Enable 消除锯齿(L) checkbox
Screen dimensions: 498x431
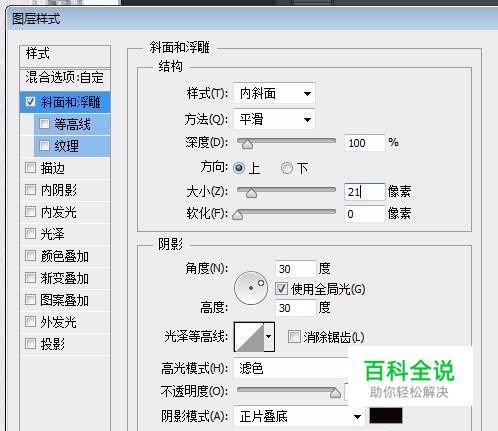click(x=294, y=337)
